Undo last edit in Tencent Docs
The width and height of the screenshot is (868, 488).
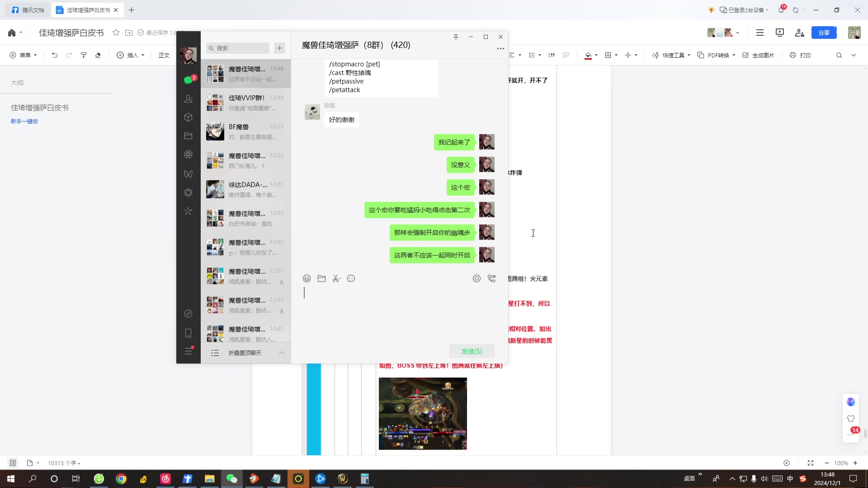55,55
